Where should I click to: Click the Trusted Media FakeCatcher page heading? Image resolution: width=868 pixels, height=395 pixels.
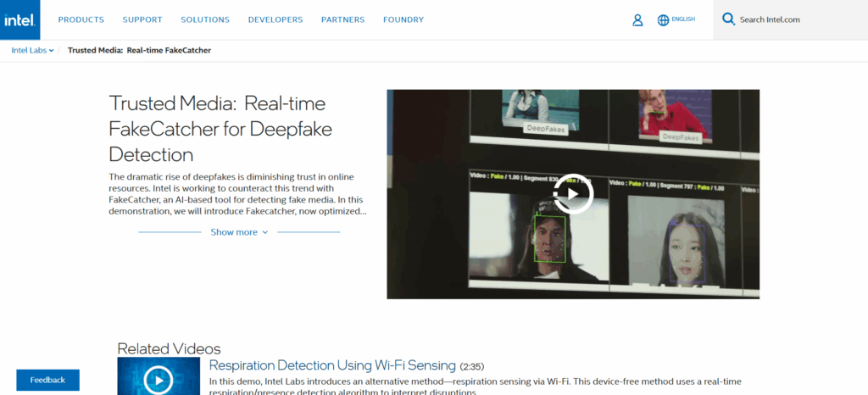click(220, 128)
